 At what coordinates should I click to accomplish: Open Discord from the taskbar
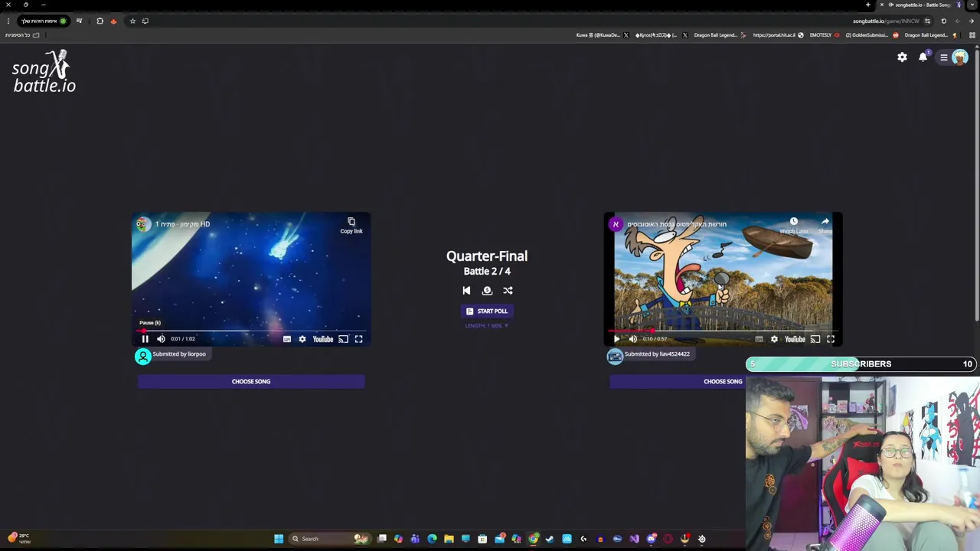[x=651, y=539]
